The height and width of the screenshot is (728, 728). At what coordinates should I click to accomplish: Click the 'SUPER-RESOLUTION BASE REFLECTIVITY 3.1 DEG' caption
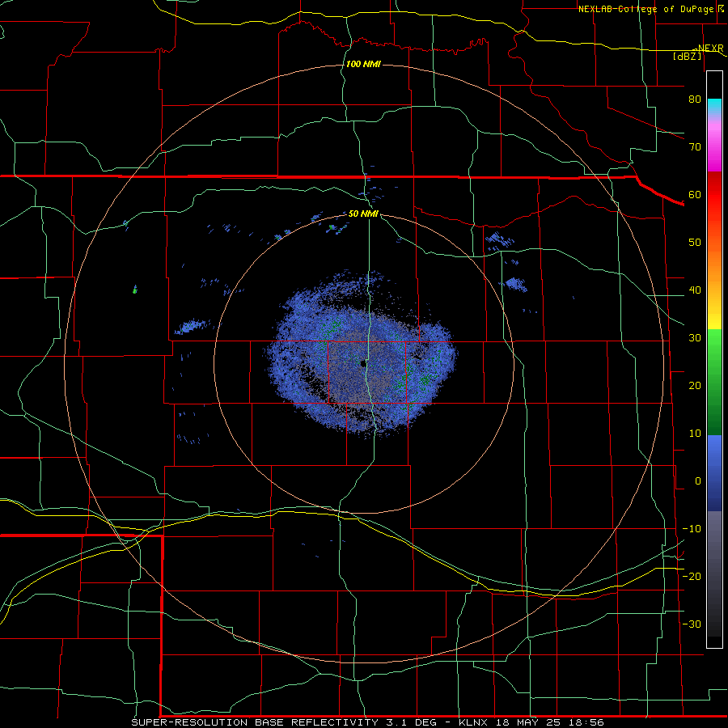tap(284, 722)
